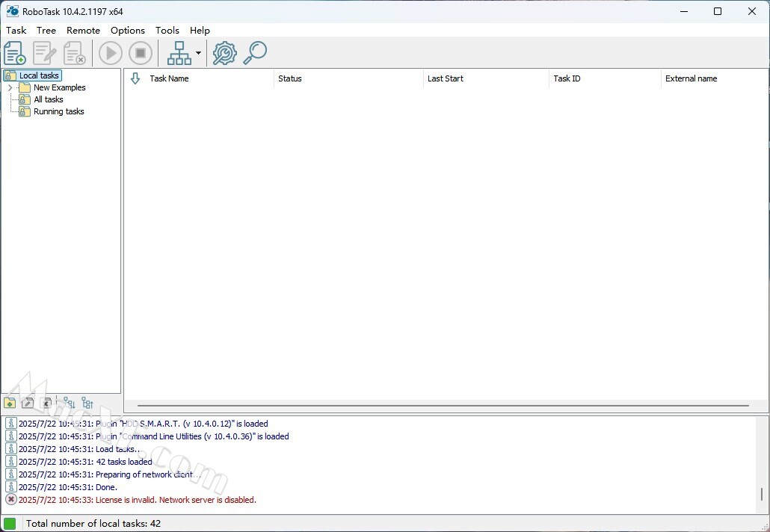Click the Delete task toolbar icon
The image size is (770, 532).
pyautogui.click(x=75, y=53)
